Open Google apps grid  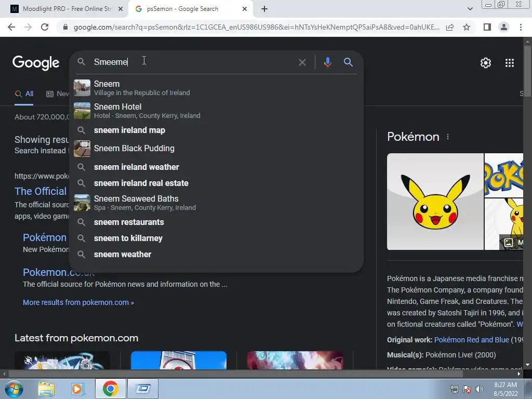click(510, 63)
